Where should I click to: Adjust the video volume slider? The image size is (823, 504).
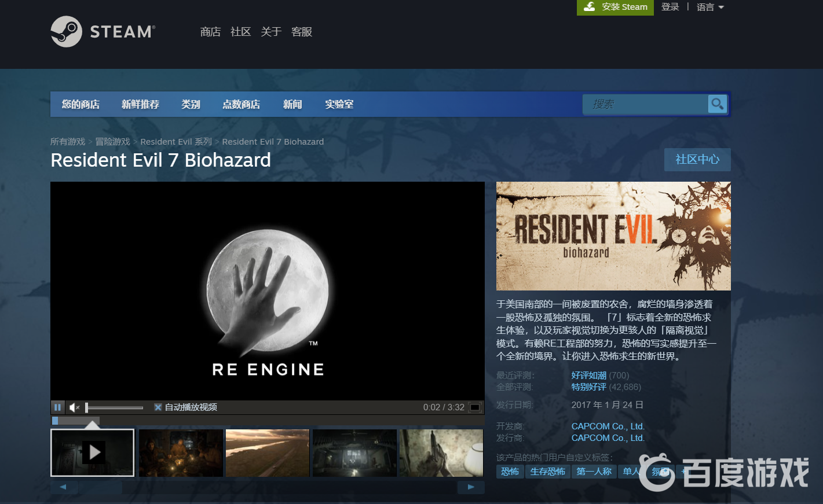point(115,407)
